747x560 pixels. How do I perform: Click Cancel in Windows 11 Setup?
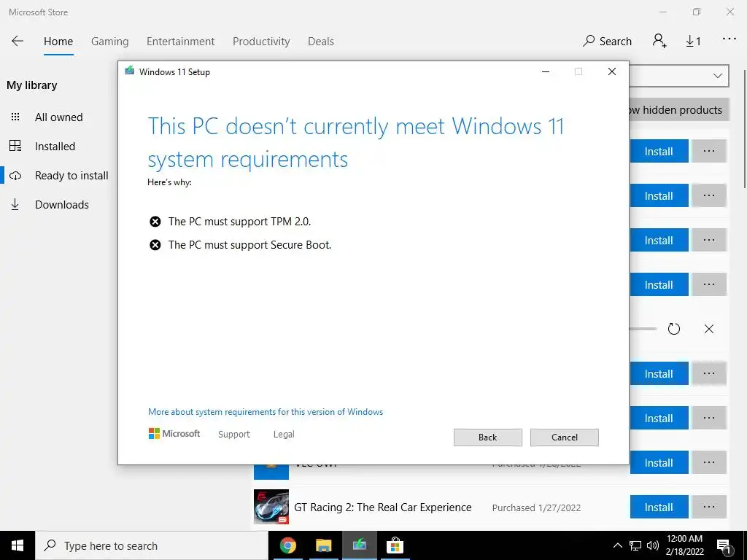coord(565,437)
